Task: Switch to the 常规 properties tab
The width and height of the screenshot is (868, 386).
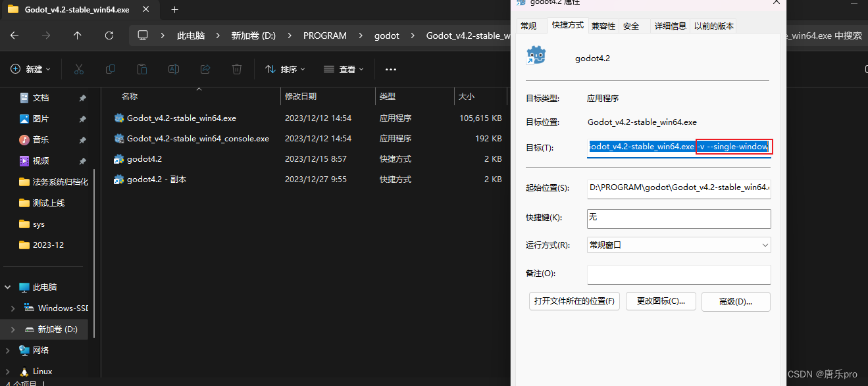Action: point(528,26)
